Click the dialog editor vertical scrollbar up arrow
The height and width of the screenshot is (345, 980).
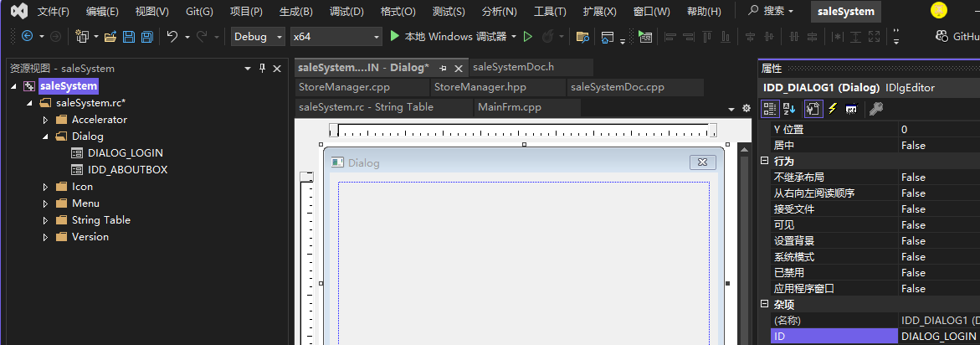pos(744,149)
